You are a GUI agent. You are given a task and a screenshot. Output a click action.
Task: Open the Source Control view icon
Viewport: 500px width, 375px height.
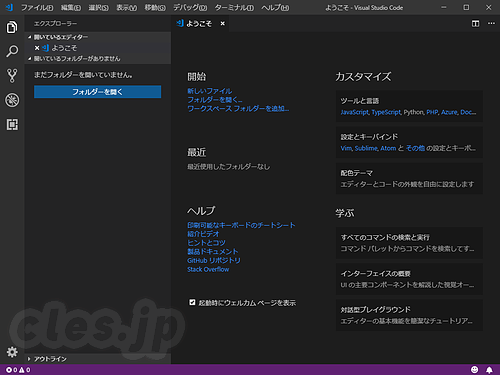point(12,76)
